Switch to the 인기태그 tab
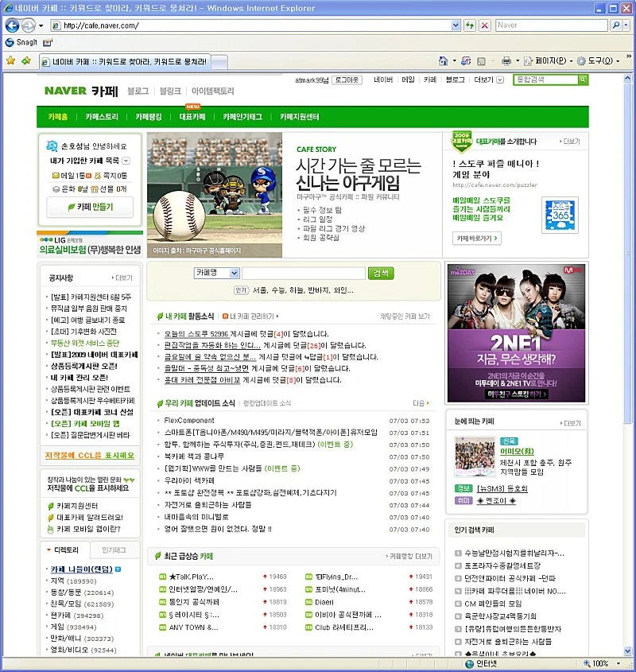The image size is (636, 672). point(114,550)
